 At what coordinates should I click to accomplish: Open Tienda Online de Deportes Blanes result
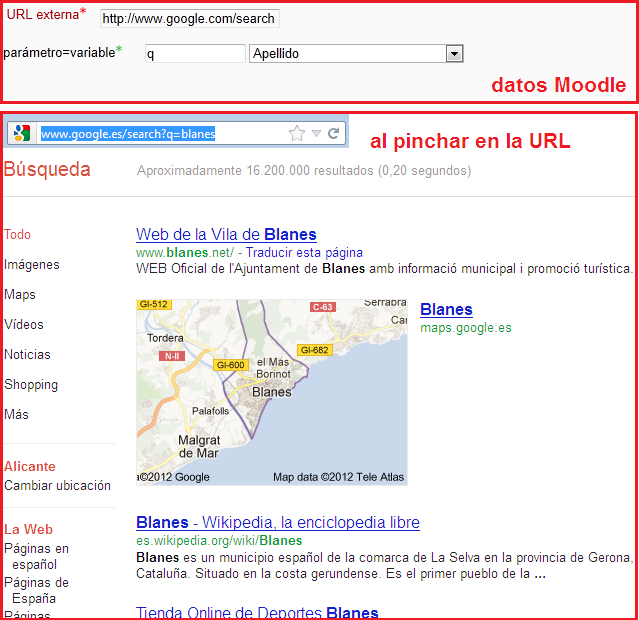pos(257,612)
